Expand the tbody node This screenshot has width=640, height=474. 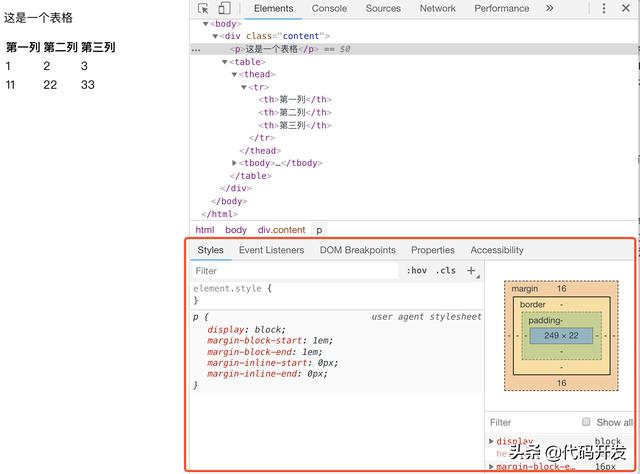pyautogui.click(x=234, y=163)
